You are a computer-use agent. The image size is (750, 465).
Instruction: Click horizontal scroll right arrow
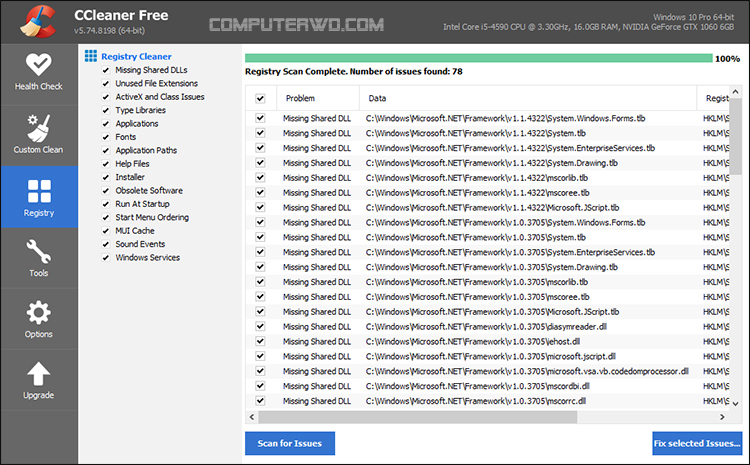coord(722,417)
